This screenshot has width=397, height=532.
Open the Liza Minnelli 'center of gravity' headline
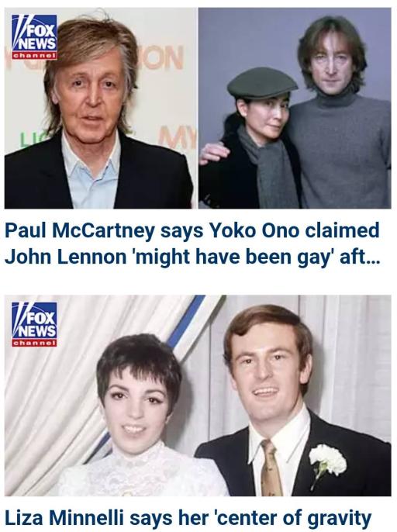188,519
